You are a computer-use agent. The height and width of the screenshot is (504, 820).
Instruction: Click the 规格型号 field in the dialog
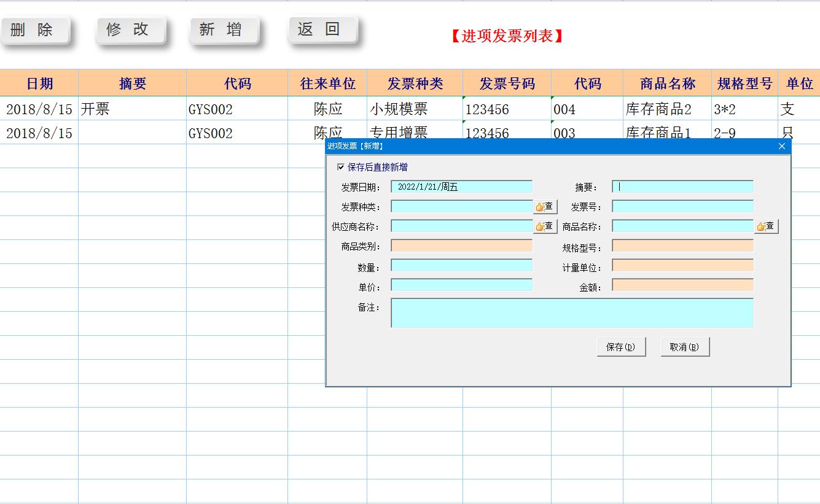pyautogui.click(x=682, y=246)
